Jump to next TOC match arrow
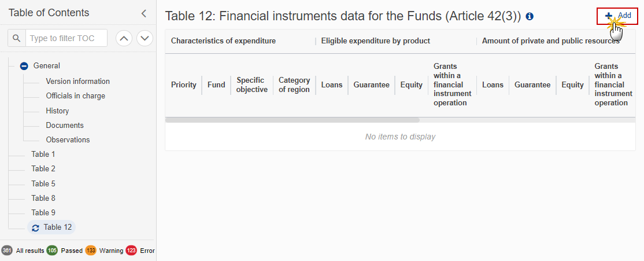The width and height of the screenshot is (644, 261). (145, 38)
